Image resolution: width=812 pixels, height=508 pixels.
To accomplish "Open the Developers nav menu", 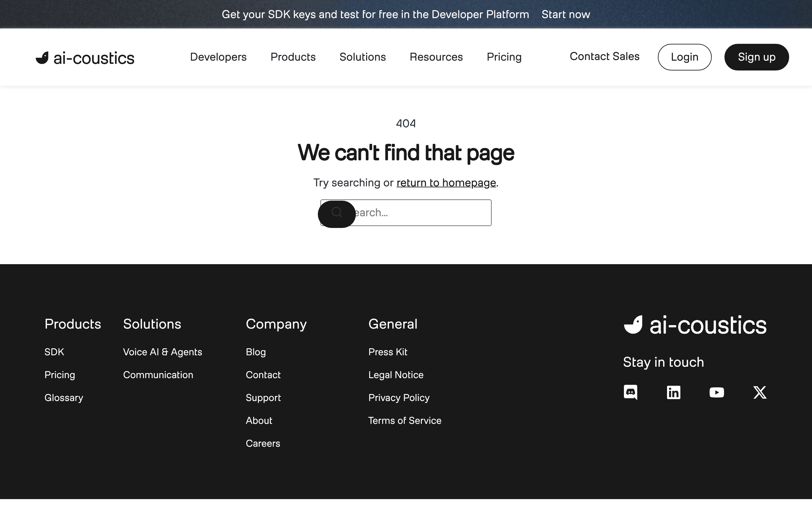I will 218,57.
